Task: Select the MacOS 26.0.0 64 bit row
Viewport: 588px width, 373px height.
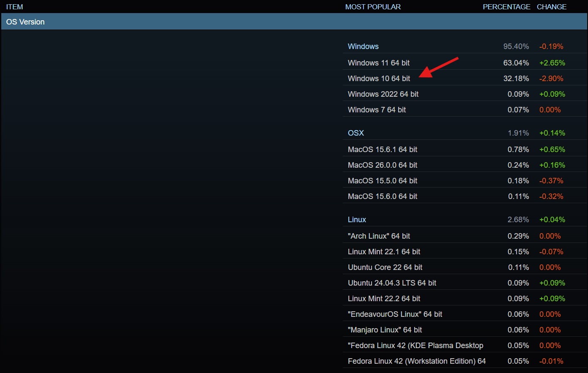Action: point(382,165)
